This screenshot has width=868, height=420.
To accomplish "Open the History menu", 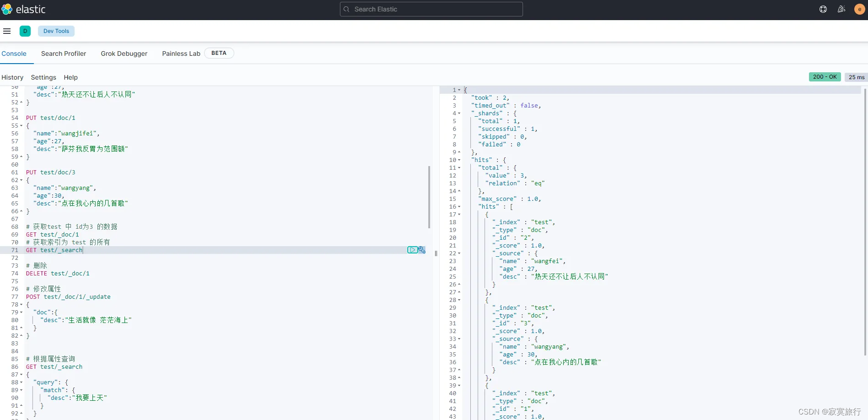I will 12,77.
